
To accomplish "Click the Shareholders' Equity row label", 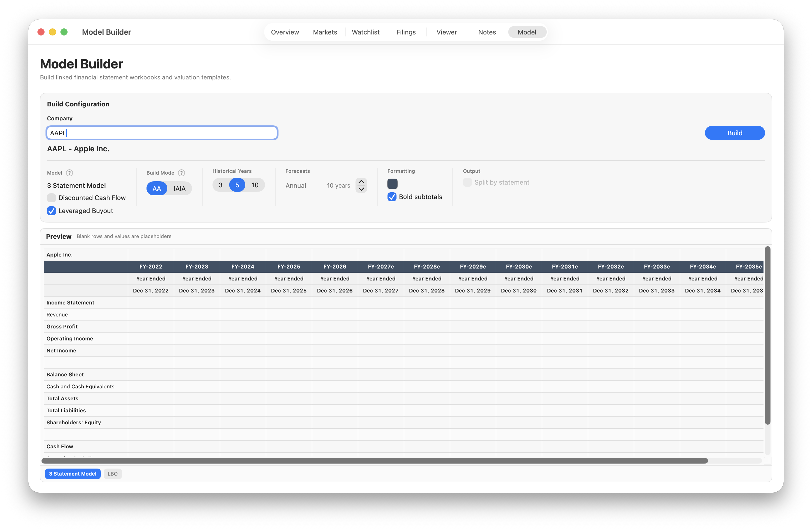I will [74, 422].
